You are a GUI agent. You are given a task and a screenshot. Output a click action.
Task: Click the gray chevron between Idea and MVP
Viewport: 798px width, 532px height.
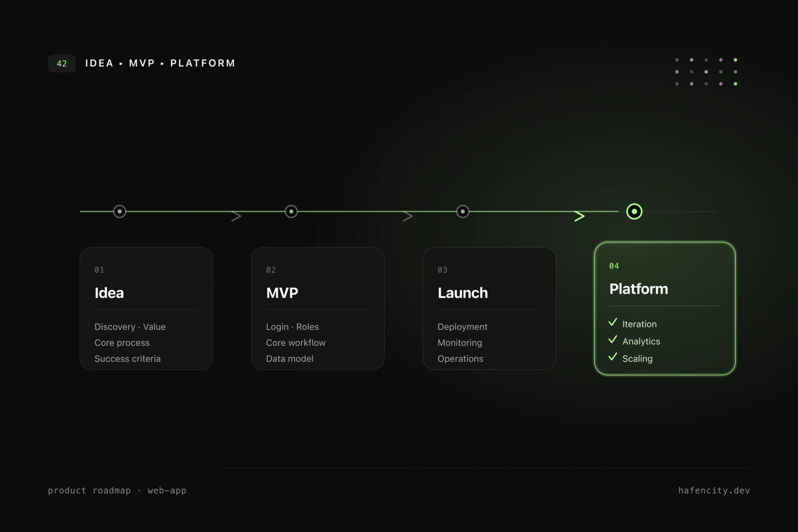tap(236, 216)
